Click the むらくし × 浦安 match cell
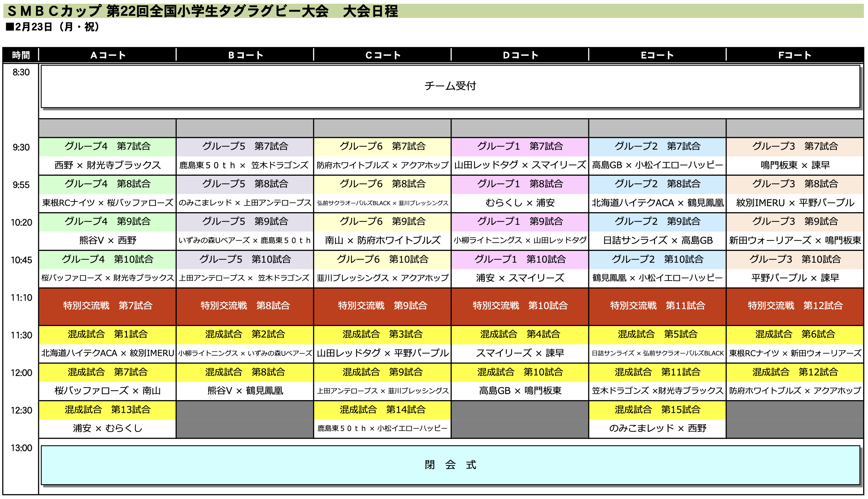 [x=520, y=203]
